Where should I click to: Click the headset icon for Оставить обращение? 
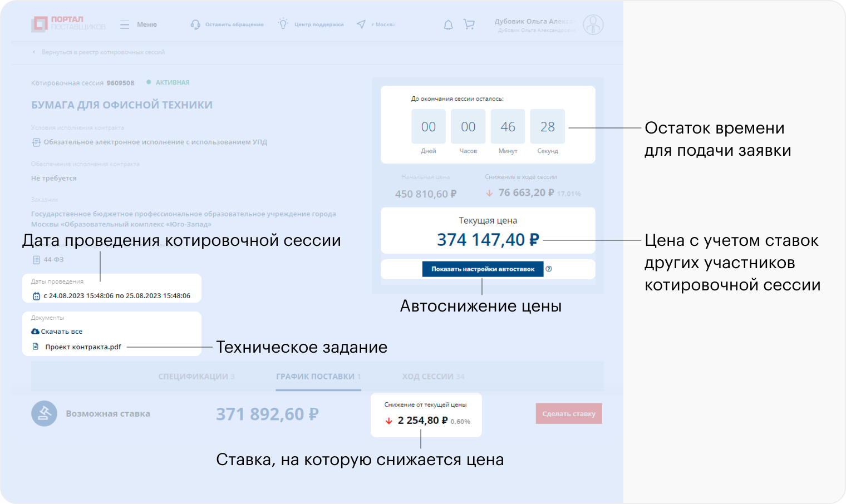tap(195, 24)
